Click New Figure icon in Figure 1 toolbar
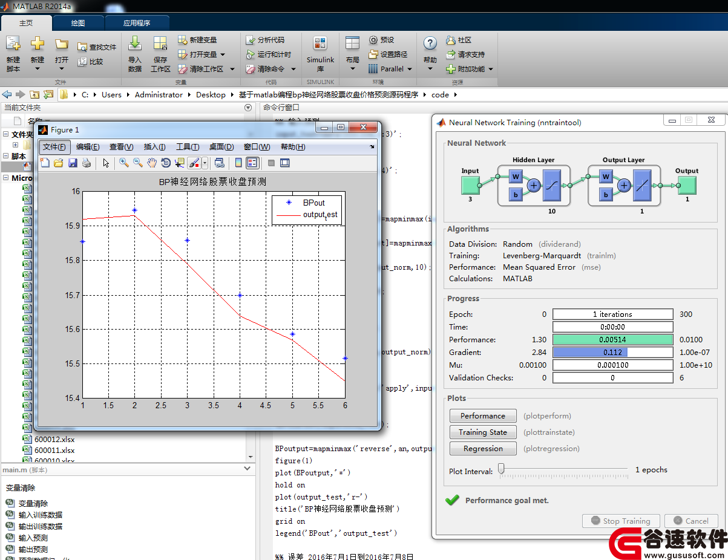 pyautogui.click(x=45, y=163)
